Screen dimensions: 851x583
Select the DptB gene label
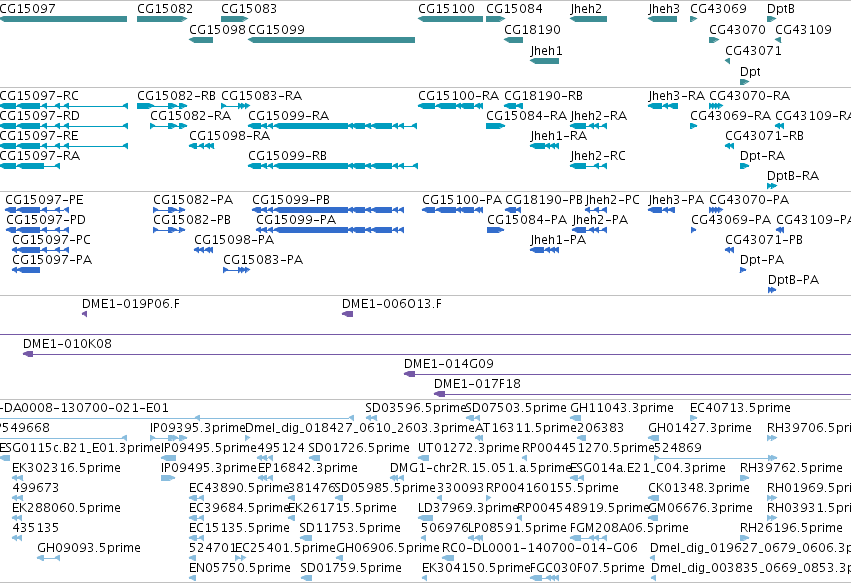780,9
